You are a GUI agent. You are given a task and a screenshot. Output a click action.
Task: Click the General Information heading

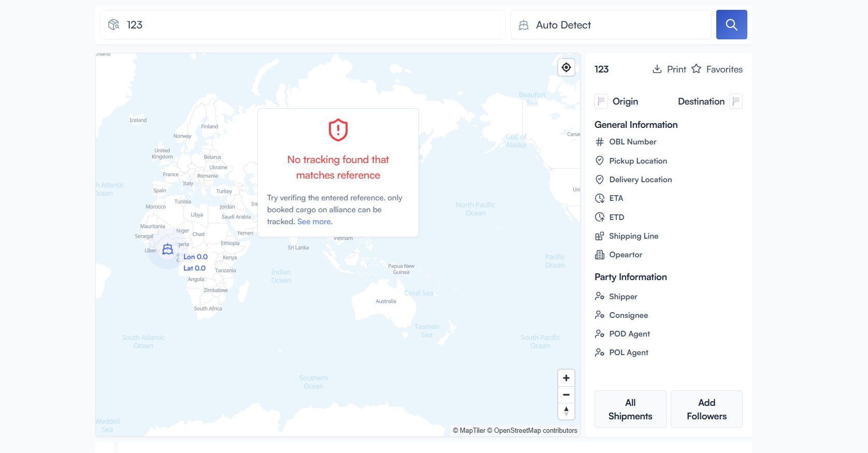pos(636,125)
